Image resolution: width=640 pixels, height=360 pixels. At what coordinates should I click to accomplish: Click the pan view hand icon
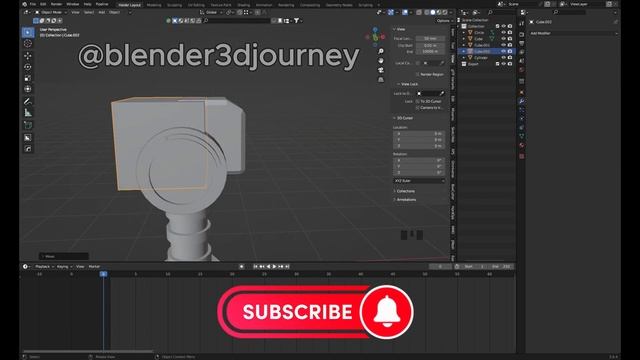click(381, 61)
